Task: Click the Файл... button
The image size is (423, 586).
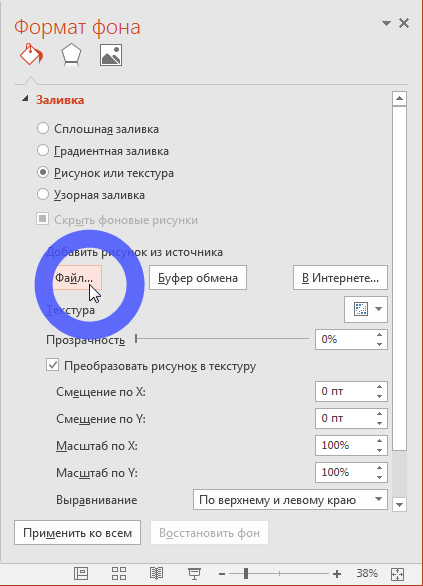Action: [x=74, y=278]
